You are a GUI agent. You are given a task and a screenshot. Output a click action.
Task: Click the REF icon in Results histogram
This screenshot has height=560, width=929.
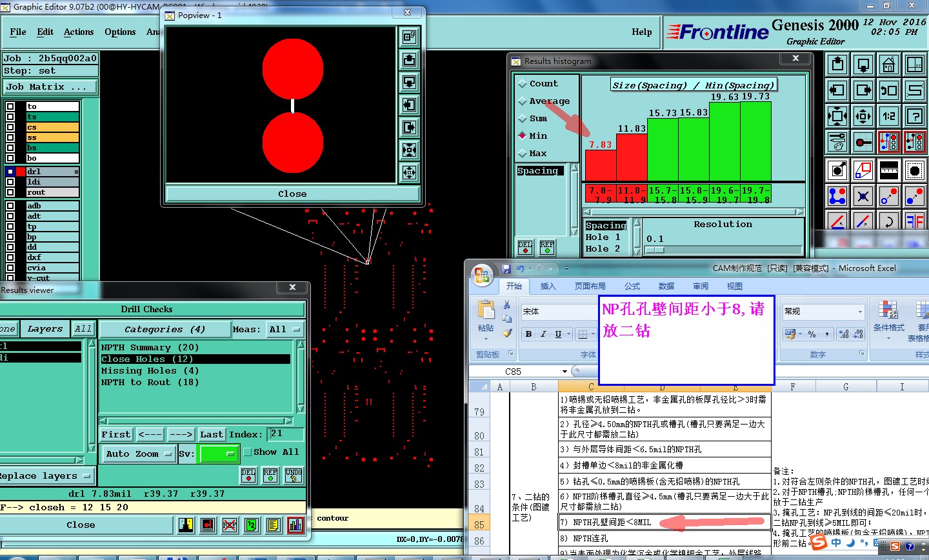(x=547, y=248)
